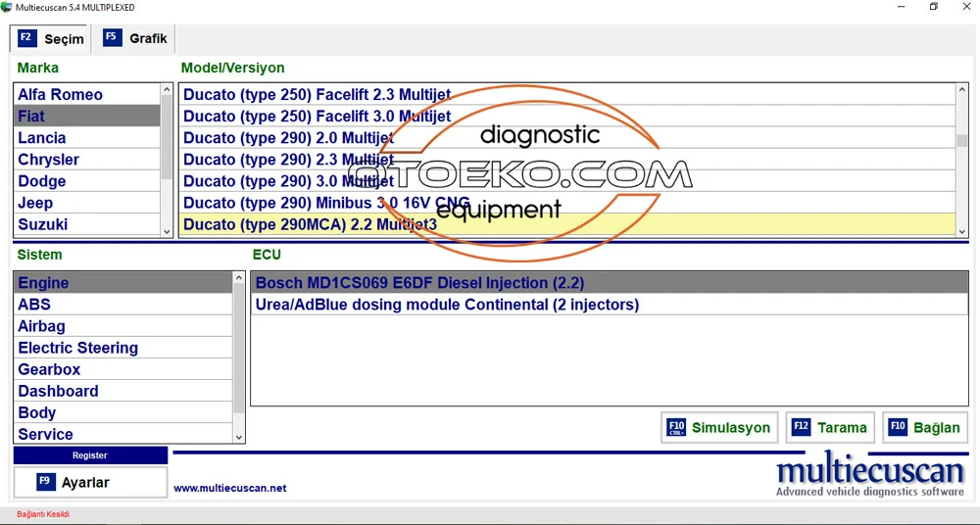Viewport: 980px width, 525px height.
Task: Select Ducato (type 290MCA) 2.2 Multijet3
Action: click(567, 224)
